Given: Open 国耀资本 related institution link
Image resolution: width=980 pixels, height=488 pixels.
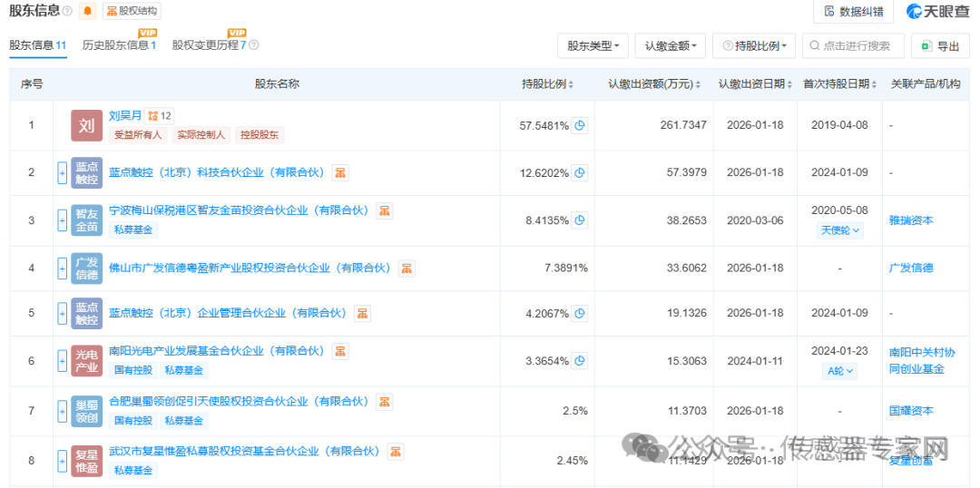Looking at the screenshot, I should 911,411.
